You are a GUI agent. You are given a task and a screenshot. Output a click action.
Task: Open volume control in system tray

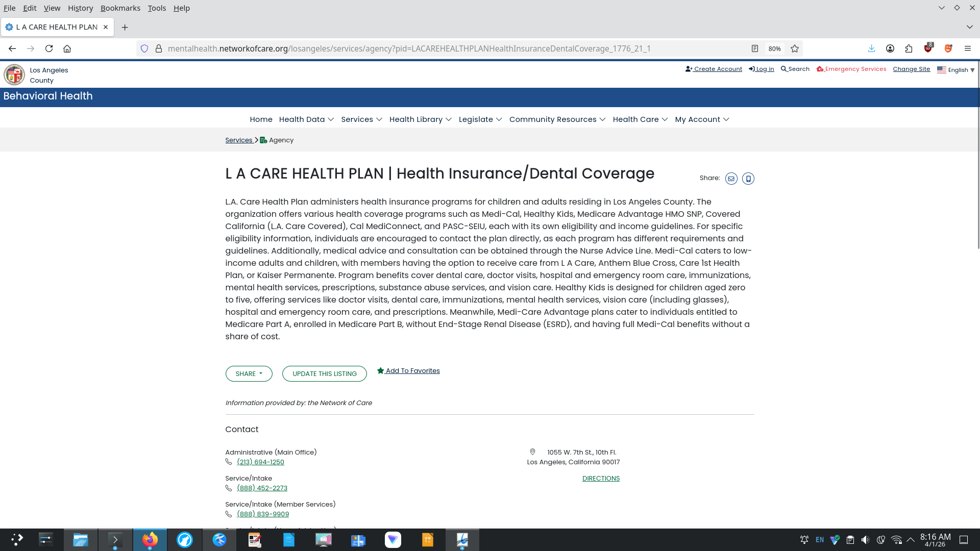865,540
